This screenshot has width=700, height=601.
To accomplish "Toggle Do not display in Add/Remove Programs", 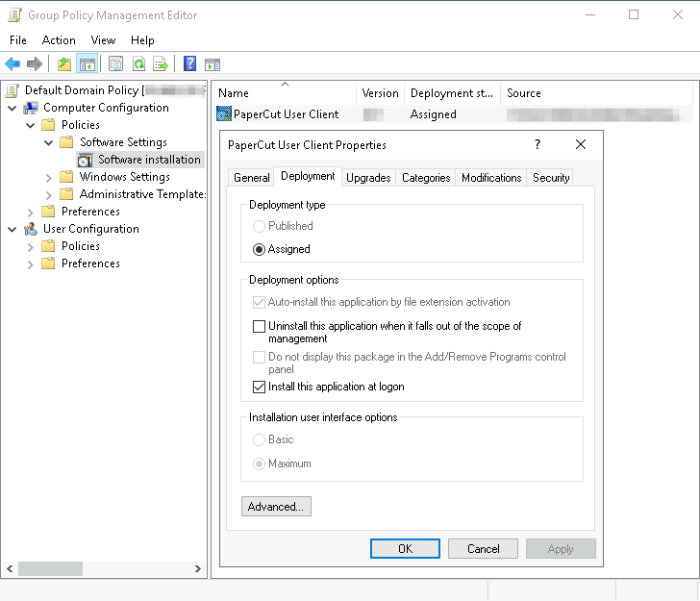I will (259, 357).
